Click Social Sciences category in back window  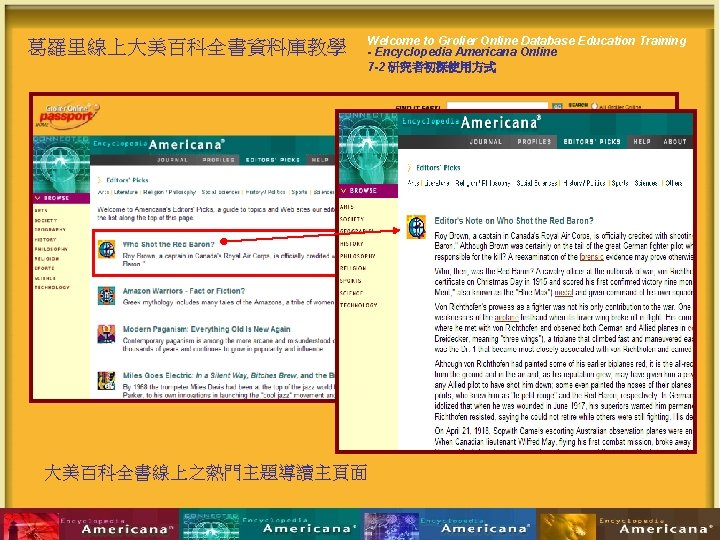point(220,192)
